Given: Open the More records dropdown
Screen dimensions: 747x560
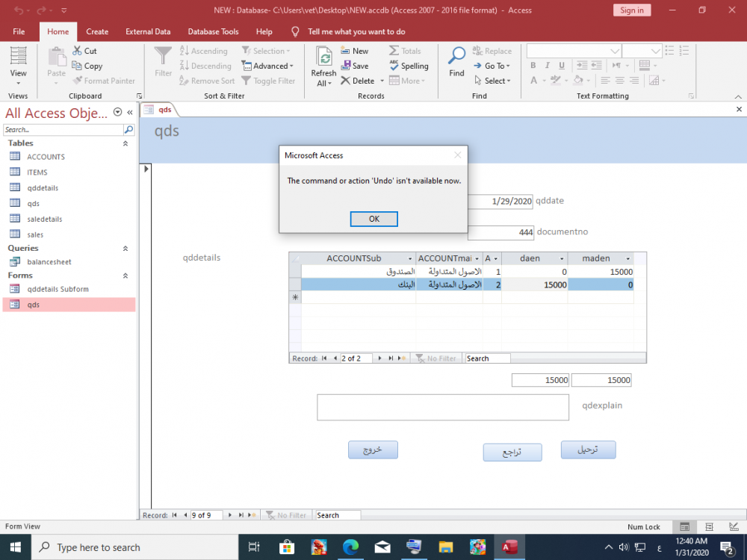Looking at the screenshot, I should pyautogui.click(x=407, y=81).
